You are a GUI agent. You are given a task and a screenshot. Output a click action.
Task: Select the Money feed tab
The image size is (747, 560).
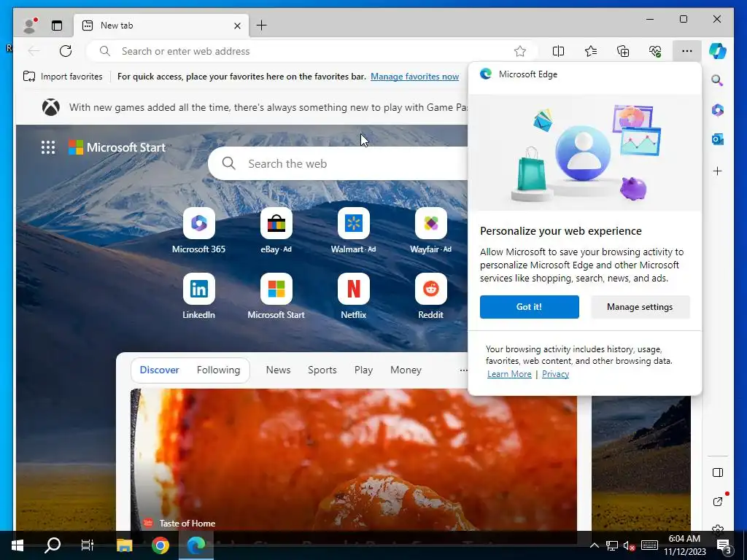pyautogui.click(x=406, y=370)
